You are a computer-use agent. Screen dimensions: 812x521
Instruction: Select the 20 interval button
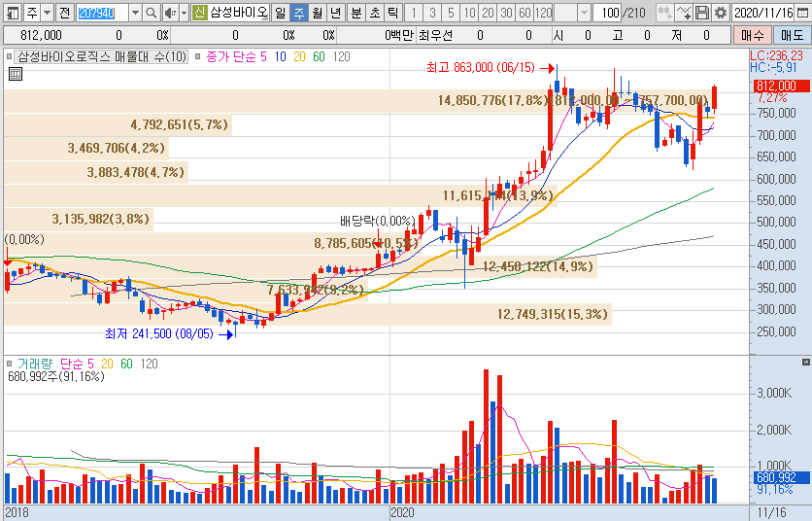(488, 13)
